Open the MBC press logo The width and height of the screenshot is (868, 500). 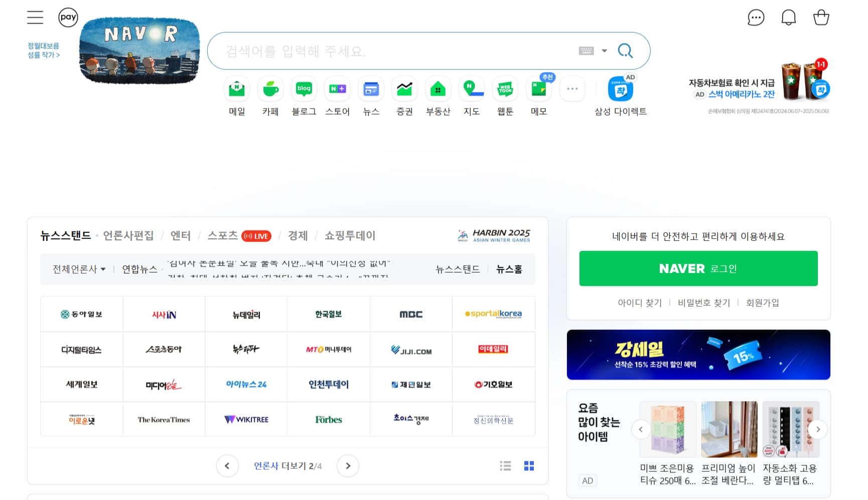pyautogui.click(x=411, y=314)
